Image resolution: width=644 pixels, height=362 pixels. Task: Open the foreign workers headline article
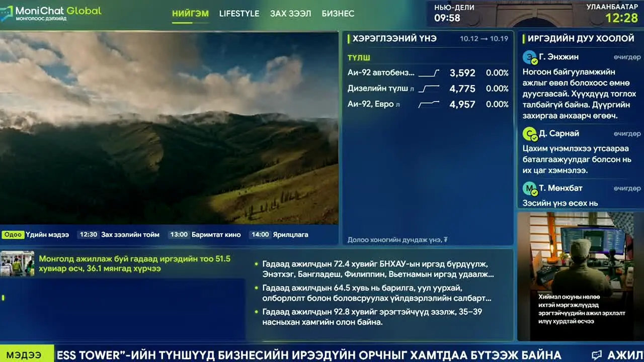coord(134,264)
